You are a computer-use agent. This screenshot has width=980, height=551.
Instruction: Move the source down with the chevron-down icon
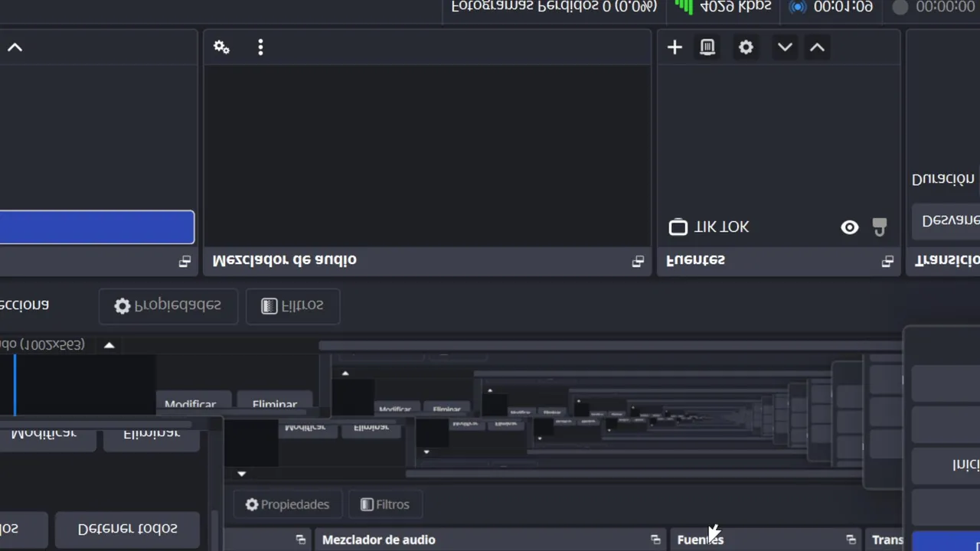pyautogui.click(x=785, y=47)
